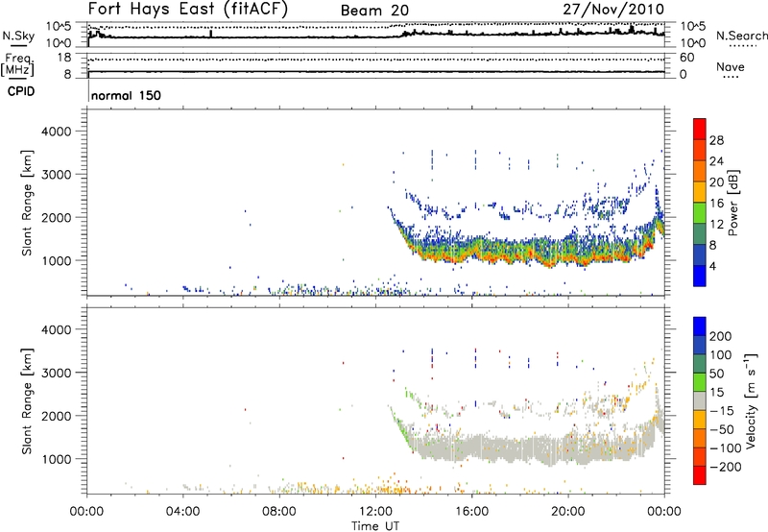Screen dimensions: 768x532
Task: Click the '3000' tick on power panel
Action: (x=56, y=175)
